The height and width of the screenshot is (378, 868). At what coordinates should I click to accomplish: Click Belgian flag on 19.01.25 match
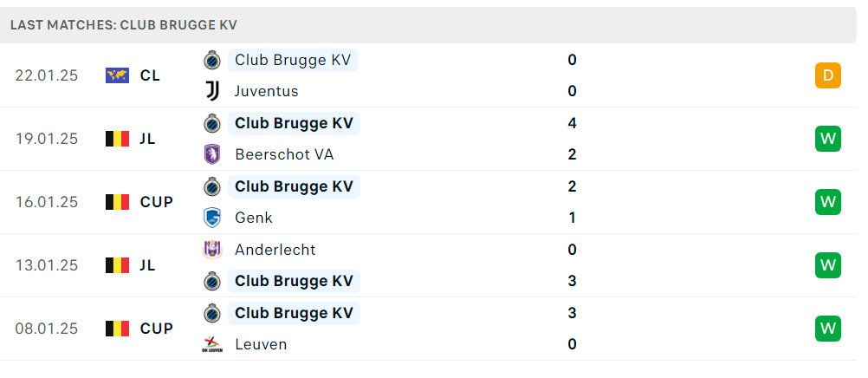pyautogui.click(x=117, y=139)
